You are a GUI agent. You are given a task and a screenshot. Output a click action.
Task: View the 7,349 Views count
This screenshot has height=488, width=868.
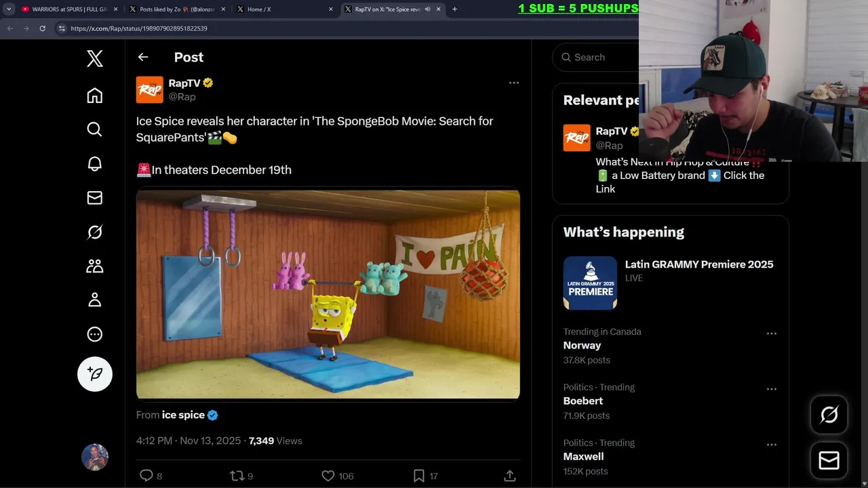275,441
